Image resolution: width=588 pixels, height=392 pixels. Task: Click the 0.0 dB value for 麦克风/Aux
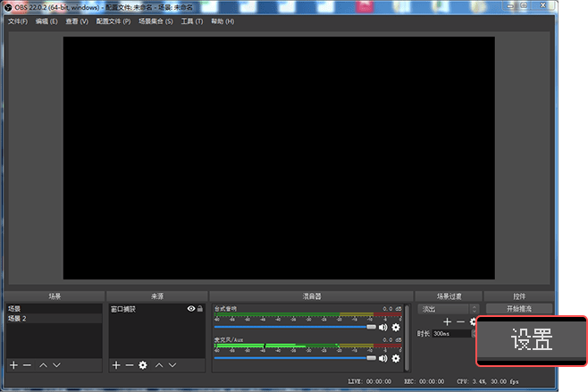[x=392, y=340]
